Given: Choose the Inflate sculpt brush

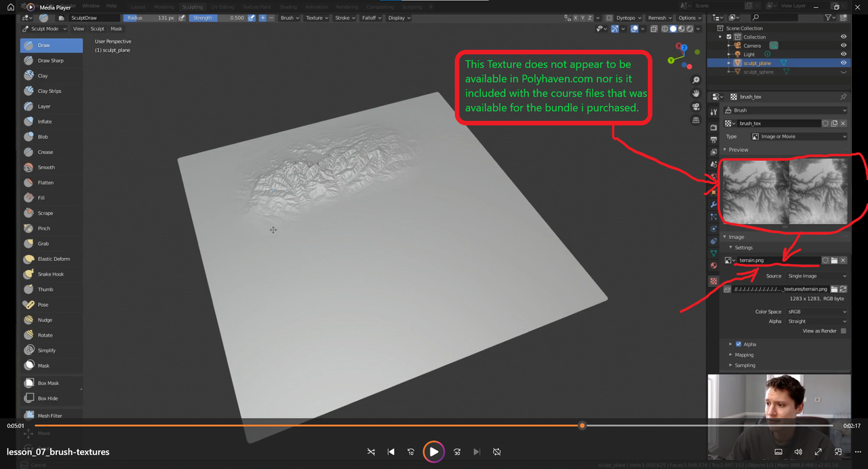Looking at the screenshot, I should pos(44,121).
